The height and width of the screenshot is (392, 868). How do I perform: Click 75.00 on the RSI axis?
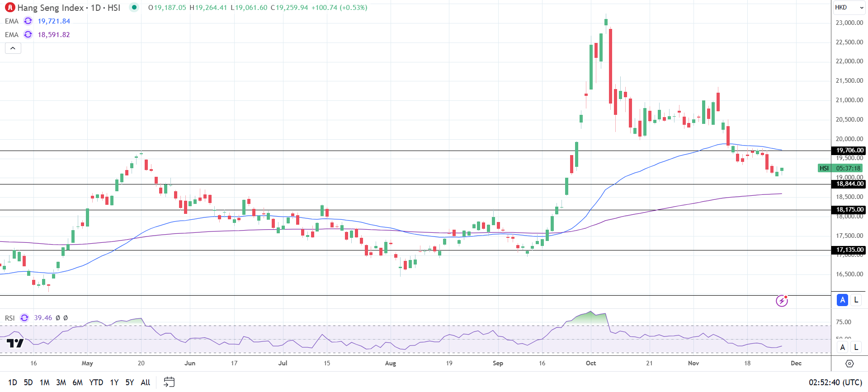[x=844, y=322]
